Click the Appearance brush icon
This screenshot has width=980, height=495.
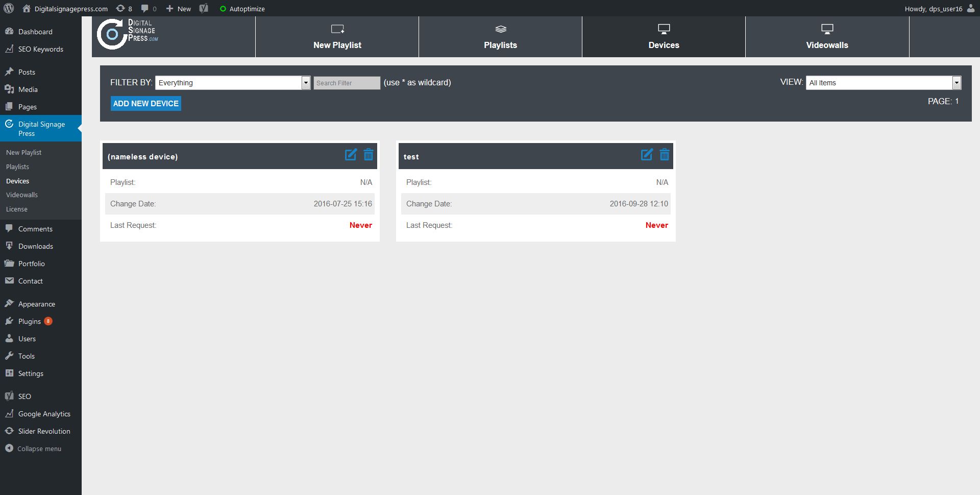point(9,304)
